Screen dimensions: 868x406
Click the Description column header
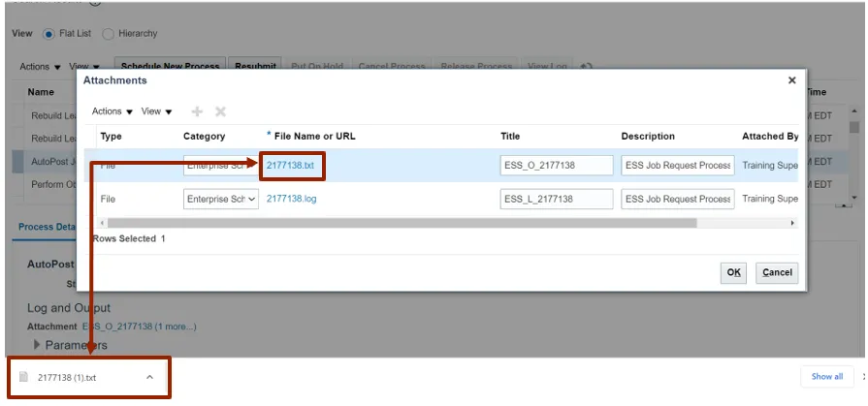pos(648,136)
